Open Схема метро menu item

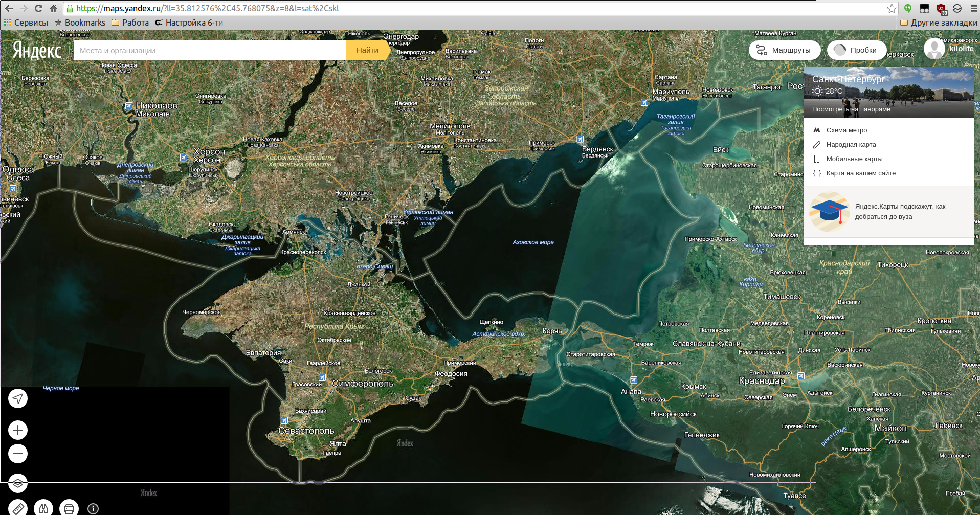pos(847,130)
